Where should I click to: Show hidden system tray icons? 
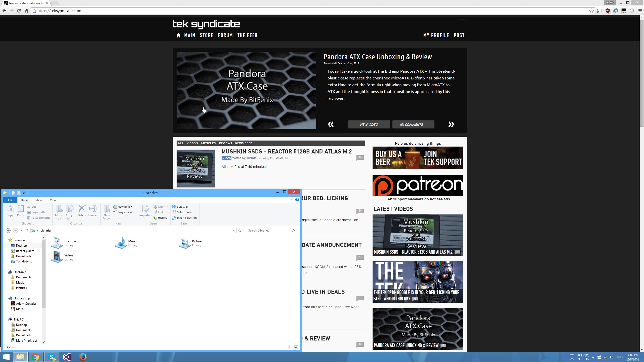(x=593, y=357)
